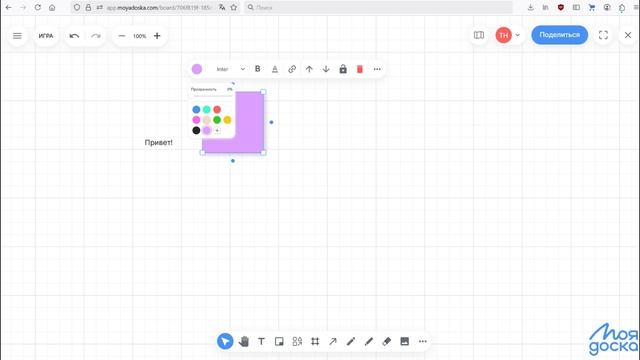Image resolution: width=640 pixels, height=360 pixels.
Task: Click the purple square shape
Action: (x=249, y=122)
